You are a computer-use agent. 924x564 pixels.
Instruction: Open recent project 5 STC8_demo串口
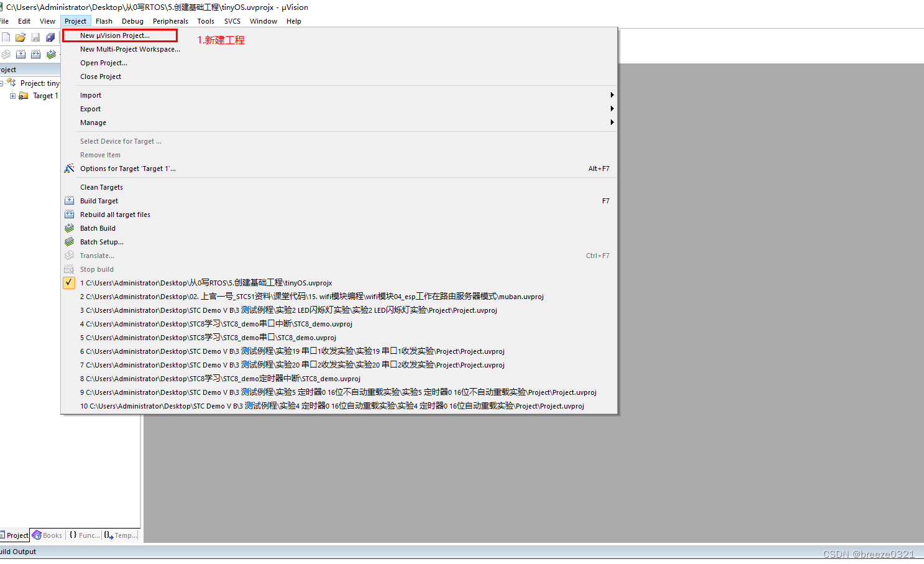pyautogui.click(x=339, y=338)
